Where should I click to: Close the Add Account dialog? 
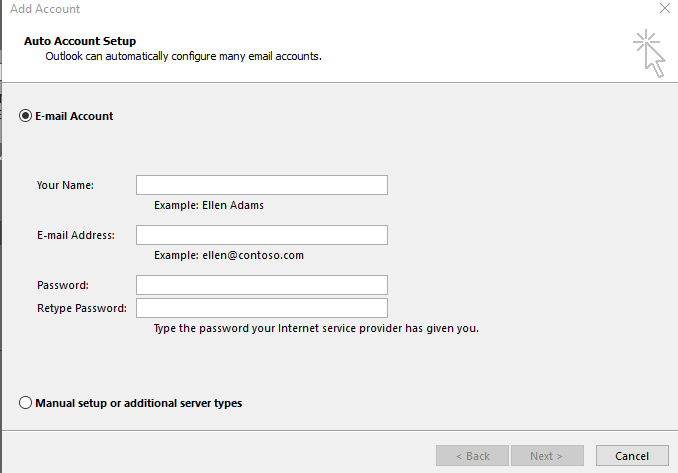pyautogui.click(x=665, y=8)
